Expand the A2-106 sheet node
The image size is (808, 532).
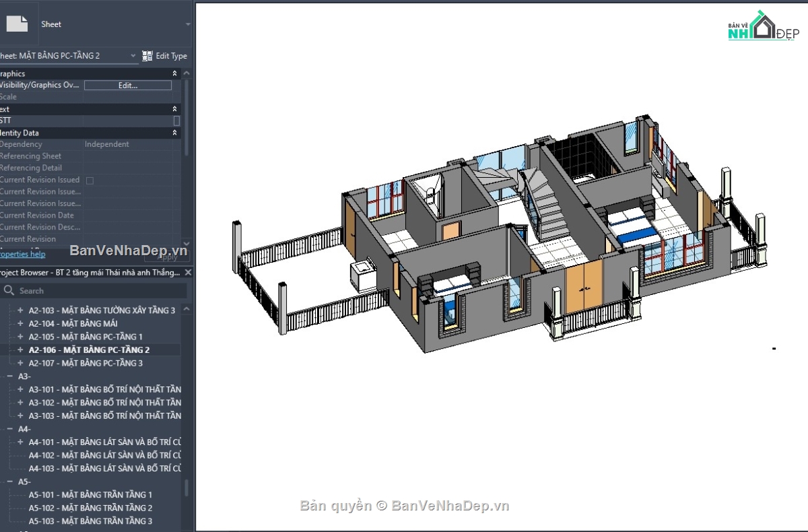tap(20, 350)
